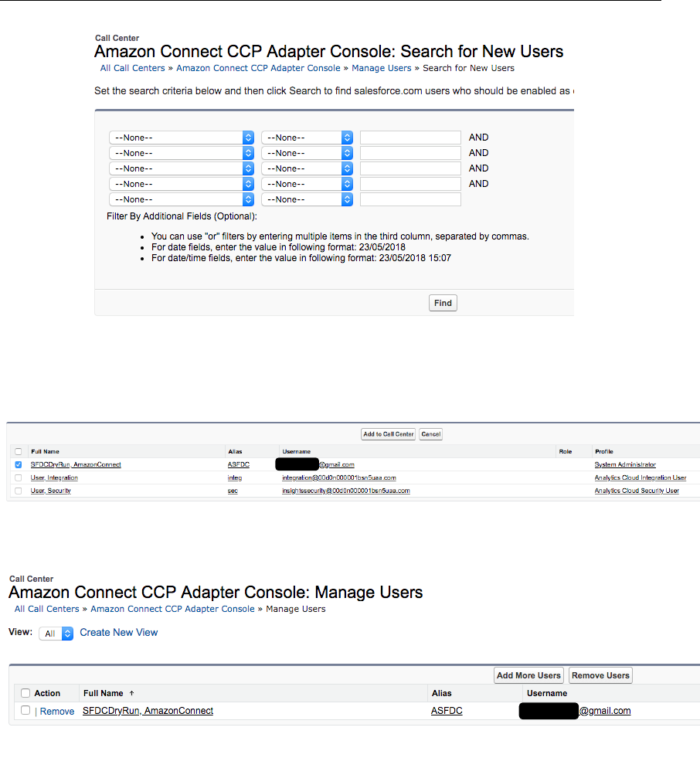This screenshot has width=700, height=768.
Task: Open the fifth row field filter dropdown
Action: (182, 199)
